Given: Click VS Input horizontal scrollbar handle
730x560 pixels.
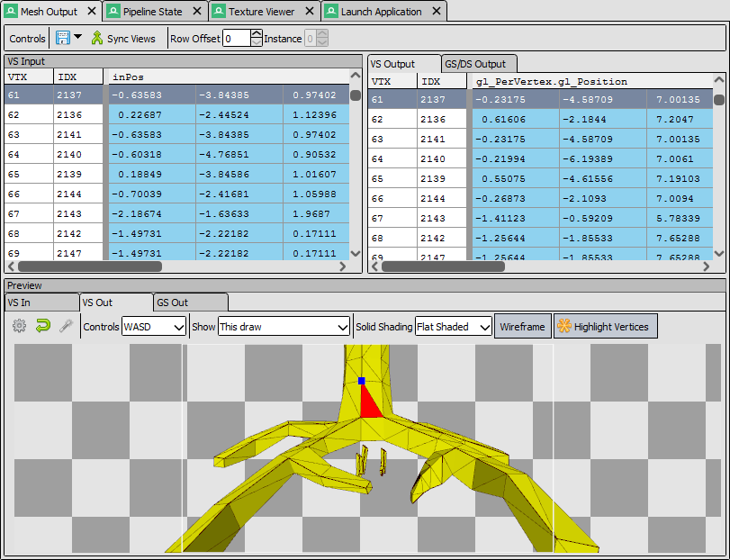Looking at the screenshot, I should coord(90,266).
